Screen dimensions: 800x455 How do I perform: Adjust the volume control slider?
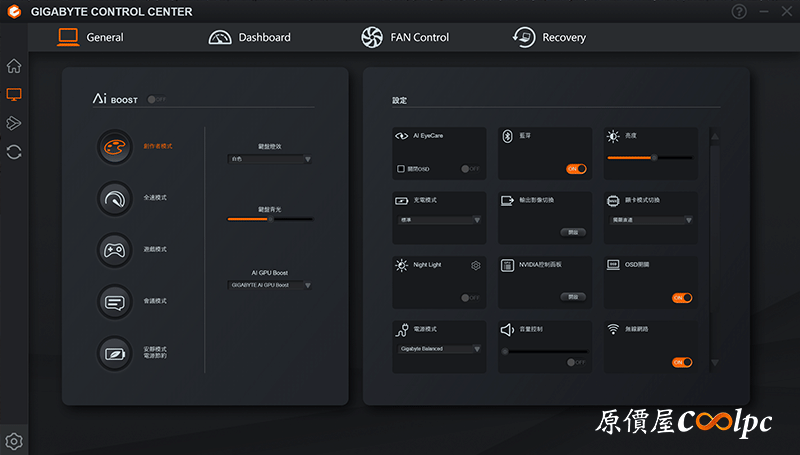coord(544,351)
